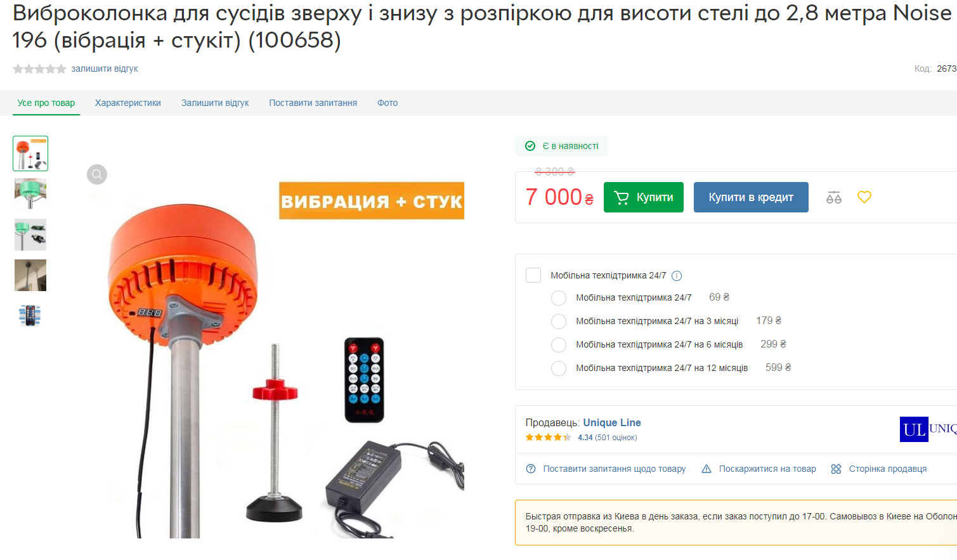Viewport: 957px width, 560px height.
Task: Select техпідтримка на 12 місяців option
Action: [x=559, y=368]
